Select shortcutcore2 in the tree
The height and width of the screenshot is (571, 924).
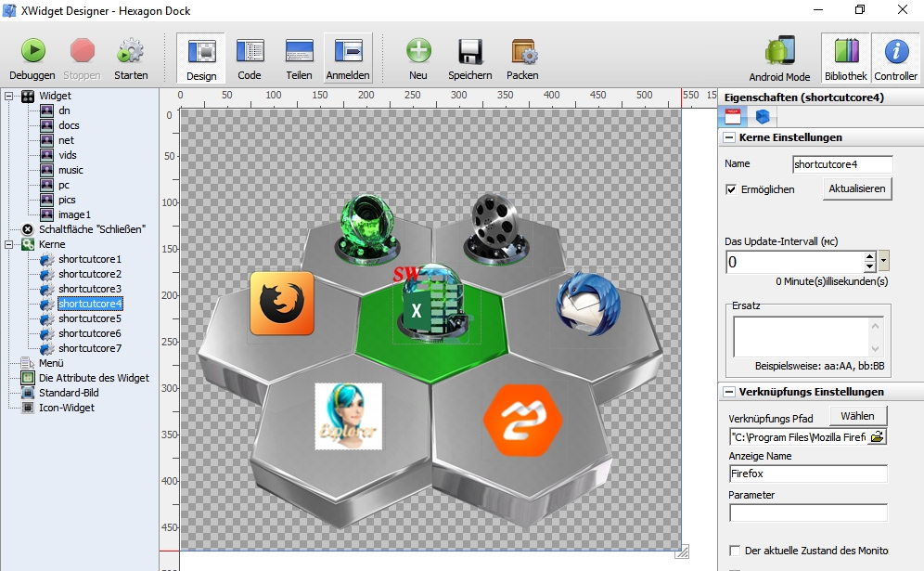[90, 274]
